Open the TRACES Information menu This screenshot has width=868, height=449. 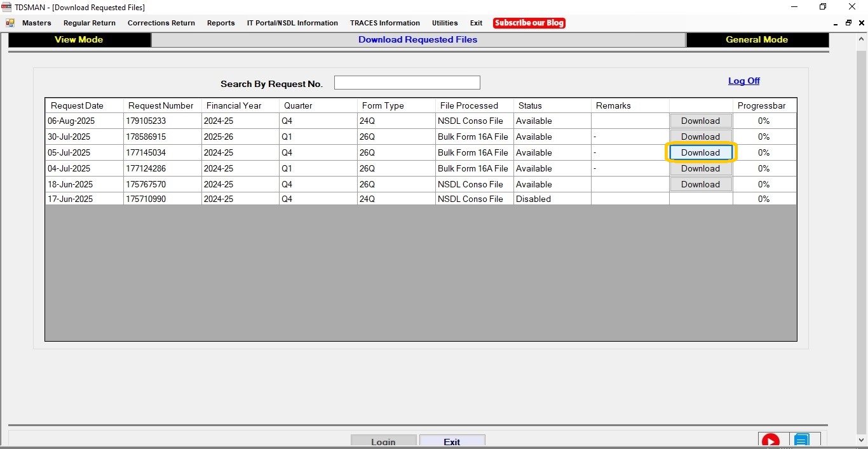click(x=384, y=23)
